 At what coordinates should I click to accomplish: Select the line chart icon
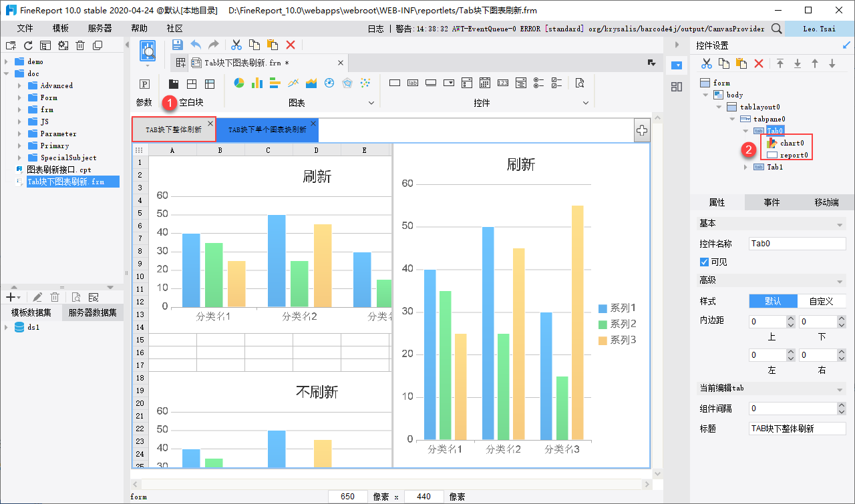293,83
